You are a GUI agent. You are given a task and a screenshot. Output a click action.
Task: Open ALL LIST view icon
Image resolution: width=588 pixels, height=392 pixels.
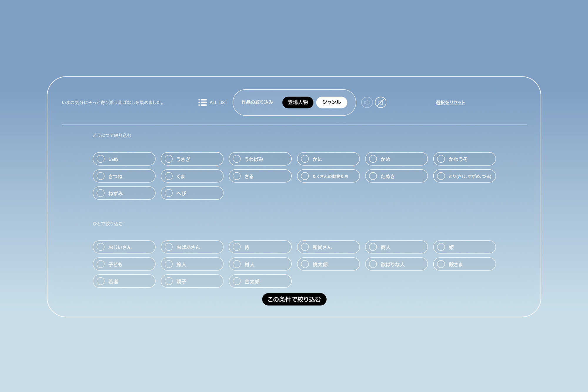coord(203,102)
